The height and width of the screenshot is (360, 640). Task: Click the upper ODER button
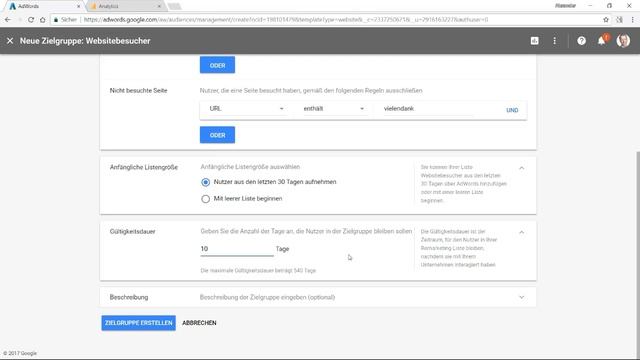217,65
